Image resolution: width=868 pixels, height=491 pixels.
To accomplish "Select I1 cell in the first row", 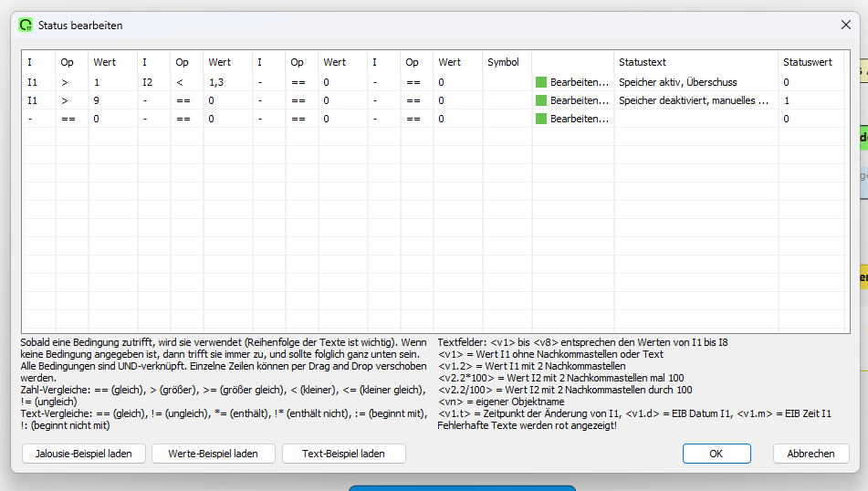I will click(x=38, y=82).
